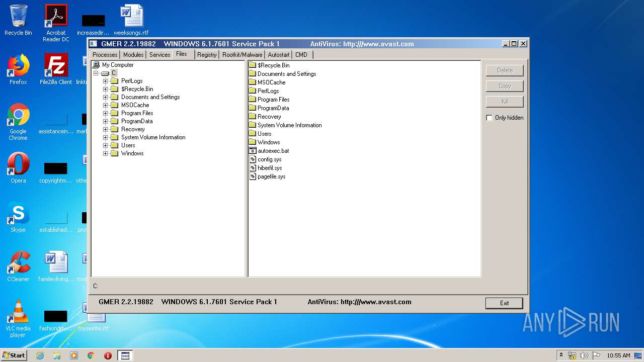Switch to the Services tab
644x362 pixels.
(159, 55)
